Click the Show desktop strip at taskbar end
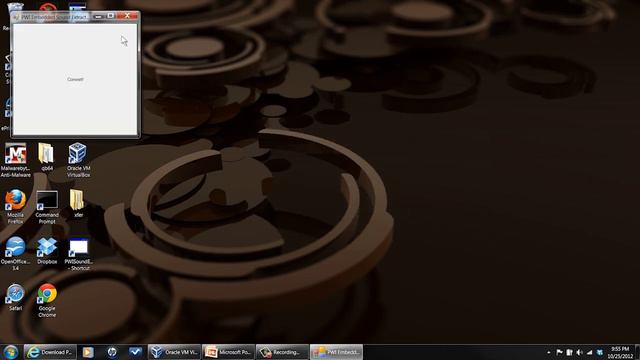This screenshot has height=360, width=640. tap(637, 352)
